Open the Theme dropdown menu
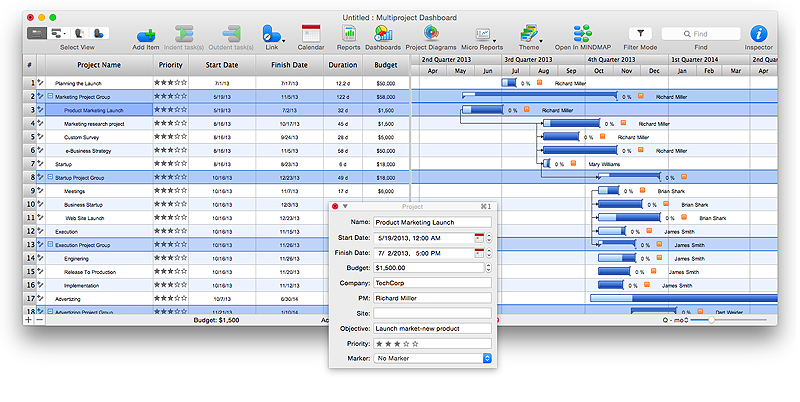This screenshot has height=402, width=800. 529,34
